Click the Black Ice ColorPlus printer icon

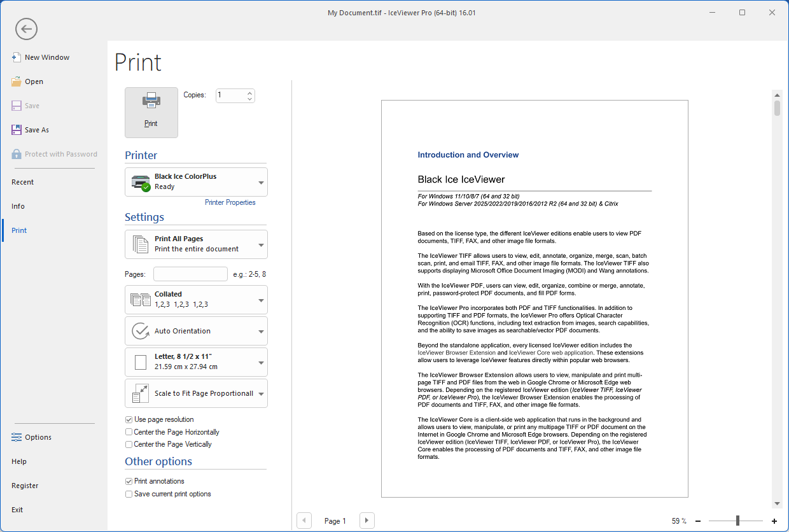pyautogui.click(x=141, y=182)
